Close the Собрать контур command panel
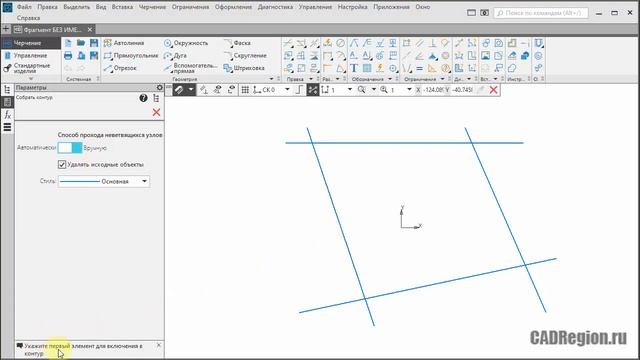 click(x=156, y=112)
